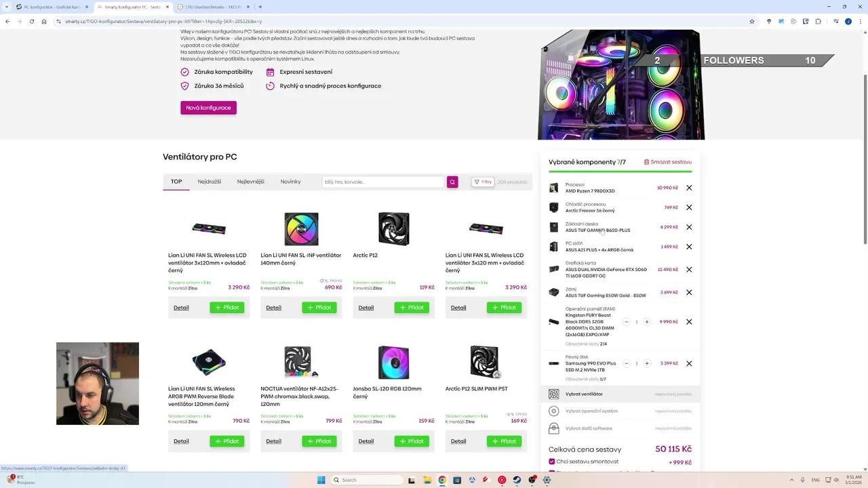Add the Arctic P12 SLIM PWM PST fan

tap(504, 441)
